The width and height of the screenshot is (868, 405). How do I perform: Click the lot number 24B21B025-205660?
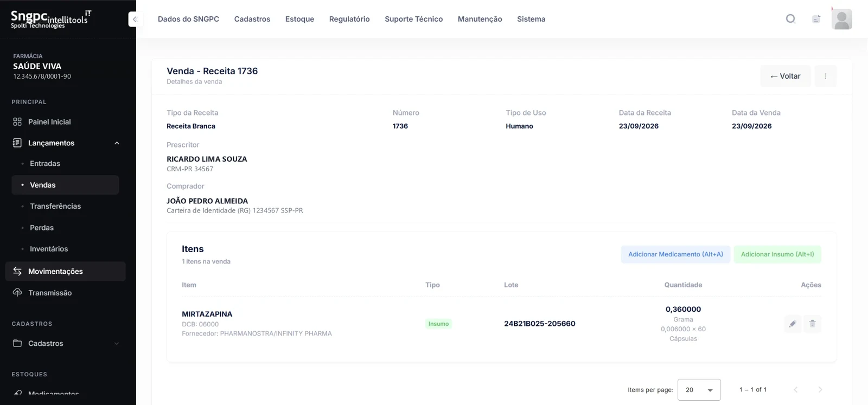(x=540, y=324)
